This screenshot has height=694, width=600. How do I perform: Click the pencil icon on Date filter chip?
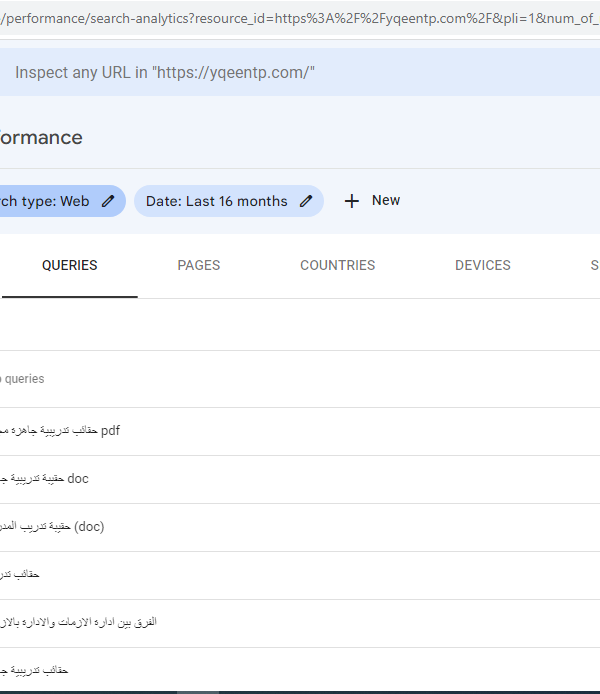[x=306, y=201]
